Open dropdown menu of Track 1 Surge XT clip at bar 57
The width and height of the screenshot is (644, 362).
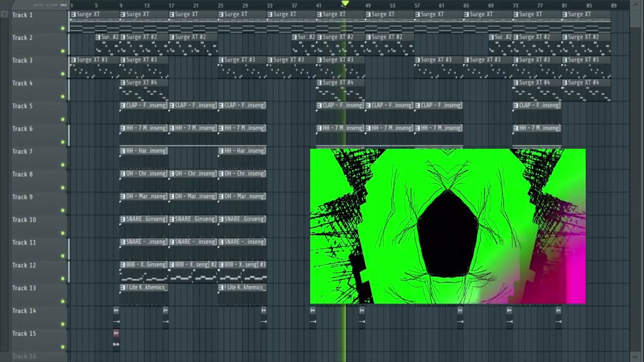pyautogui.click(x=418, y=15)
